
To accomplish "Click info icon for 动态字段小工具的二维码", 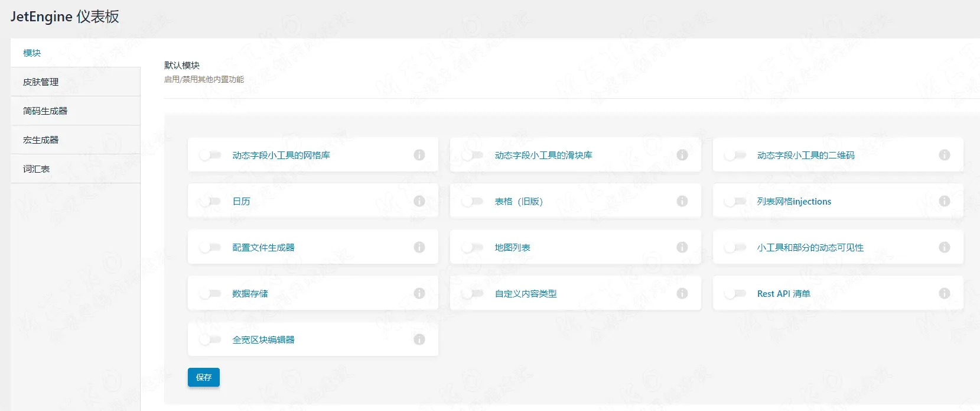I will 944,155.
